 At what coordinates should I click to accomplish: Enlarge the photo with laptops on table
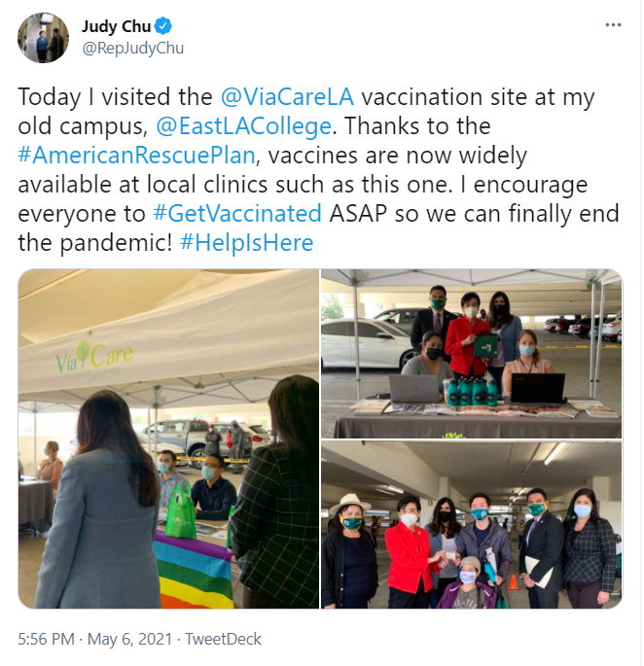pos(472,353)
